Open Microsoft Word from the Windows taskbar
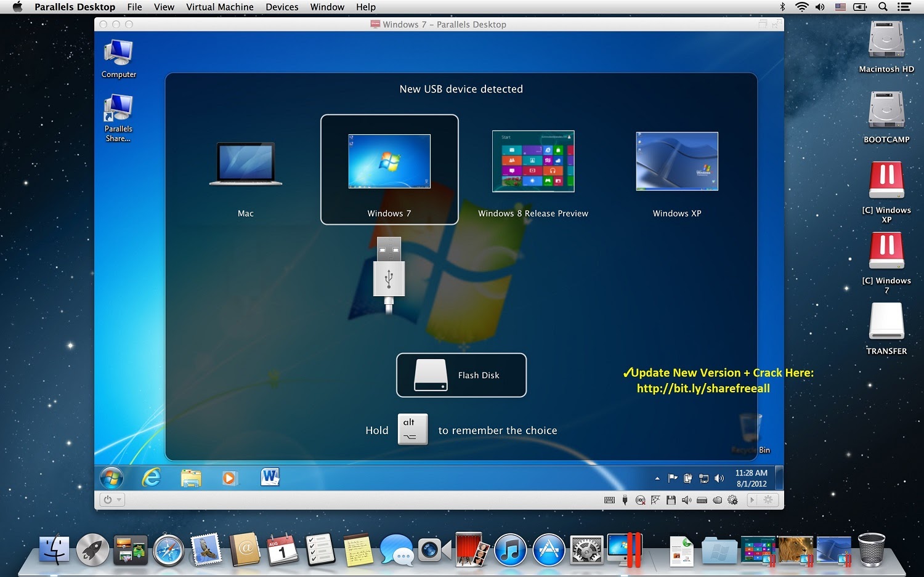 (270, 477)
